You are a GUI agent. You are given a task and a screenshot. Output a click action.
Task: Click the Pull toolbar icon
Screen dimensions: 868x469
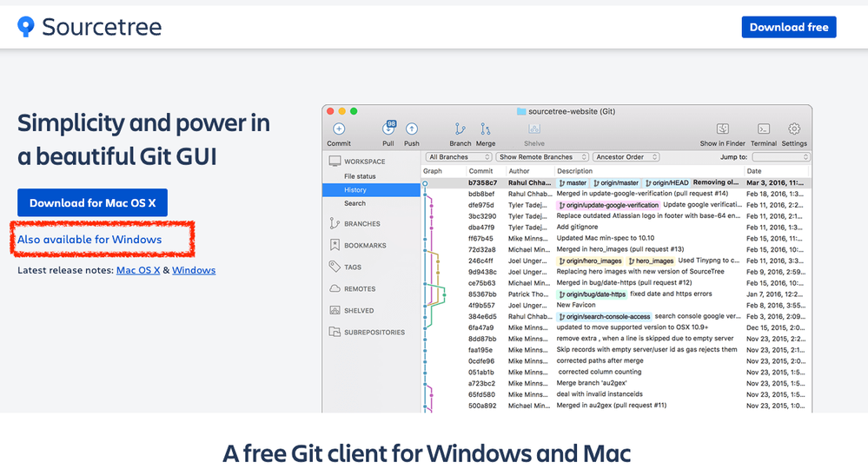(388, 129)
